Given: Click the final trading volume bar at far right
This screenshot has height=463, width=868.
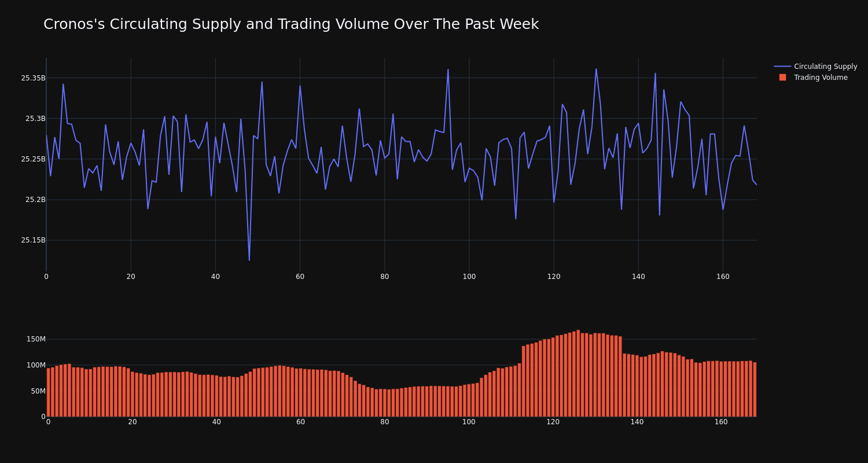Looking at the screenshot, I should pyautogui.click(x=755, y=389).
